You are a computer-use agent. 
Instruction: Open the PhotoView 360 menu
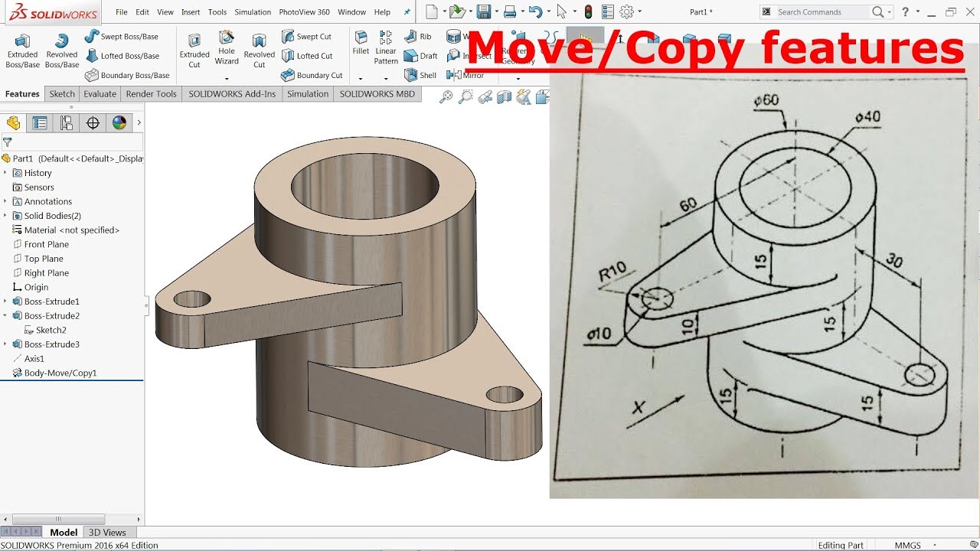304,12
